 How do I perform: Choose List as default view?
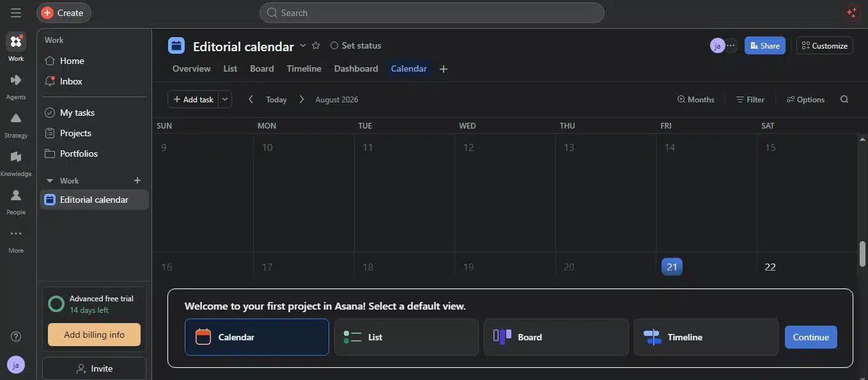(407, 337)
